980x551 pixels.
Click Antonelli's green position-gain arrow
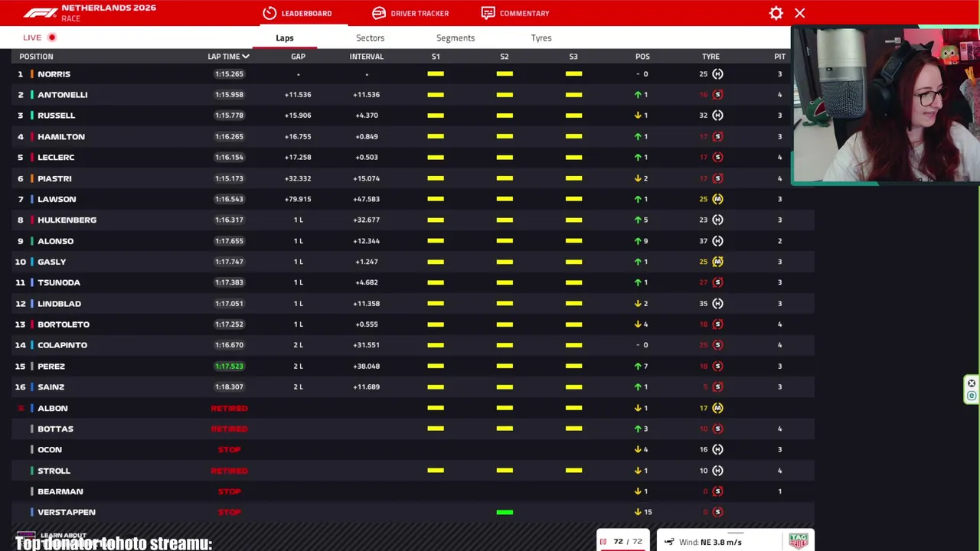click(x=638, y=95)
